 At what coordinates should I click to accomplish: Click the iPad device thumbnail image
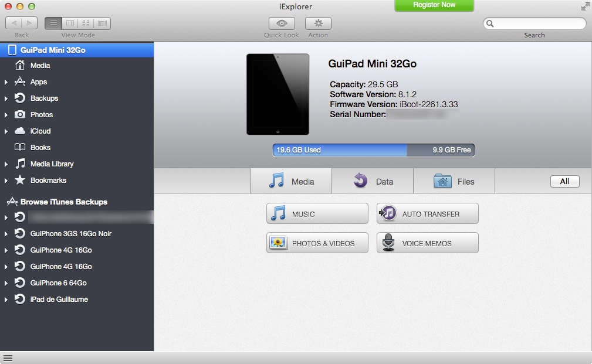click(x=278, y=94)
